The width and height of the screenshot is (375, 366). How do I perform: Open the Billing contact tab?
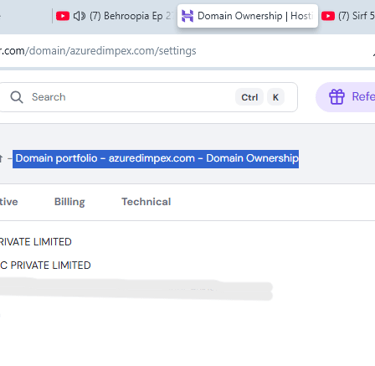coord(69,202)
